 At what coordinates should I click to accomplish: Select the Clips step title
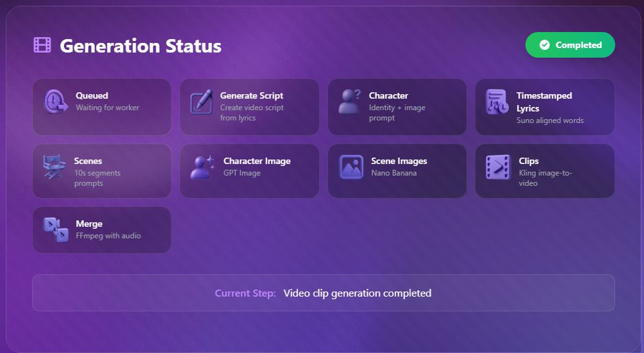tap(529, 161)
